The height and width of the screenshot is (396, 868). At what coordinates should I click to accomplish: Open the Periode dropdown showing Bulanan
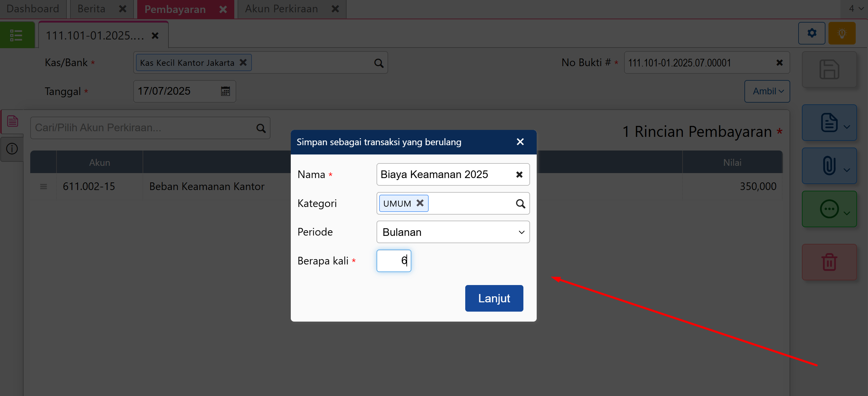(453, 232)
